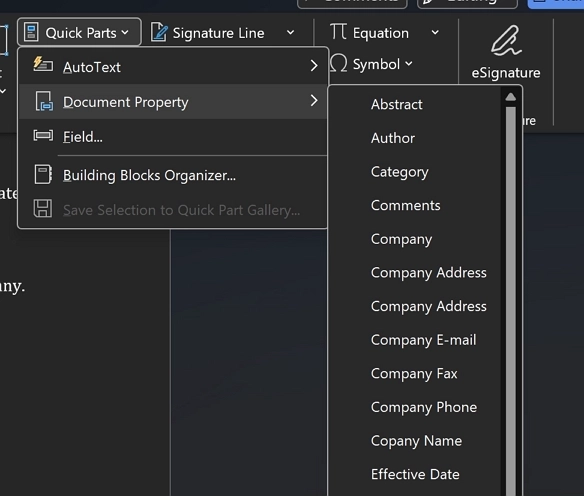Click the Signature Line pen icon
This screenshot has height=496, width=584.
point(159,32)
